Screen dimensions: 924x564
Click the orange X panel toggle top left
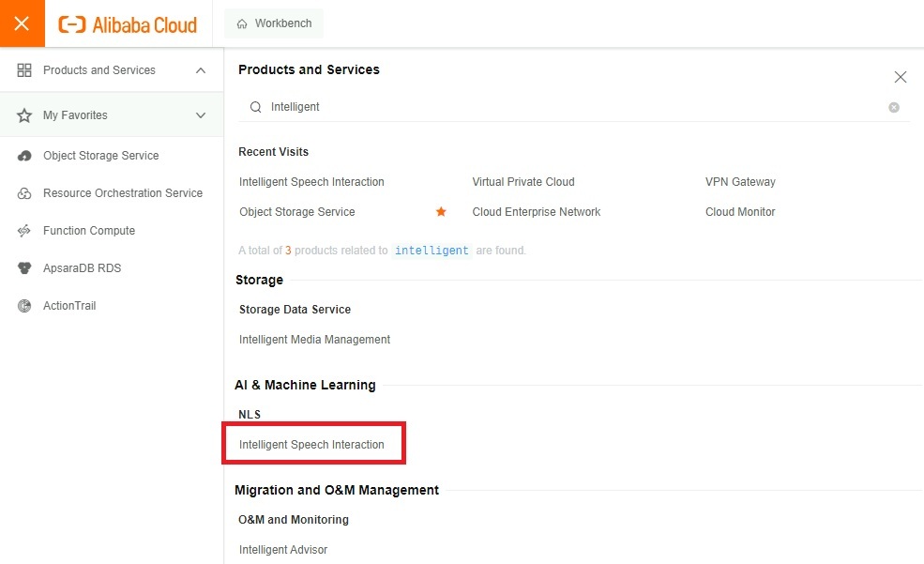(x=22, y=23)
